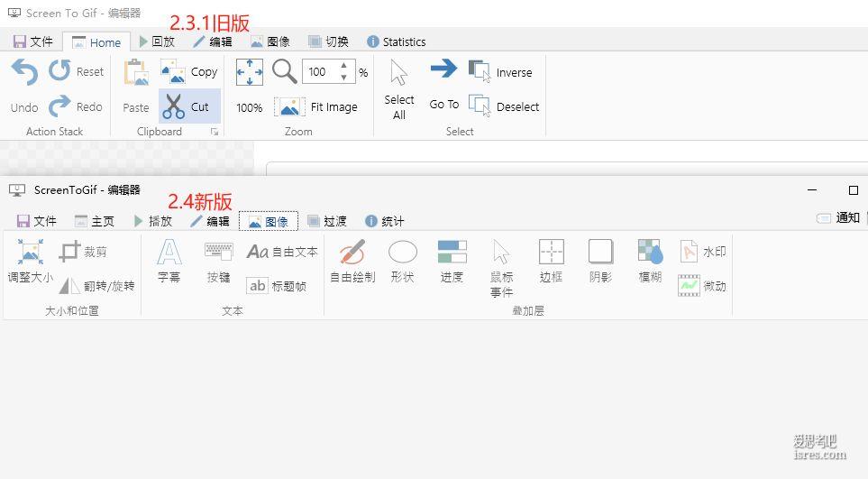Switch to 过渡 transitions tab
868x479 pixels.
tap(326, 222)
